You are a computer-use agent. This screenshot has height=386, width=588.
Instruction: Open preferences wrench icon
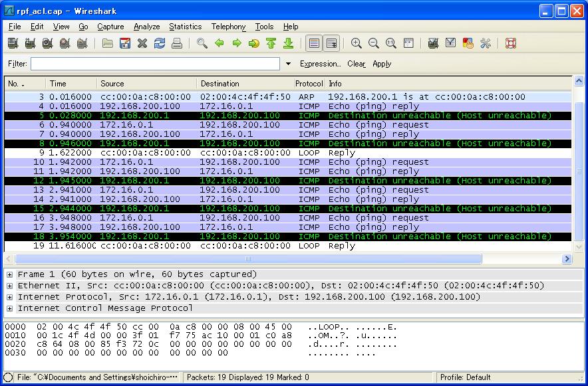click(x=486, y=43)
